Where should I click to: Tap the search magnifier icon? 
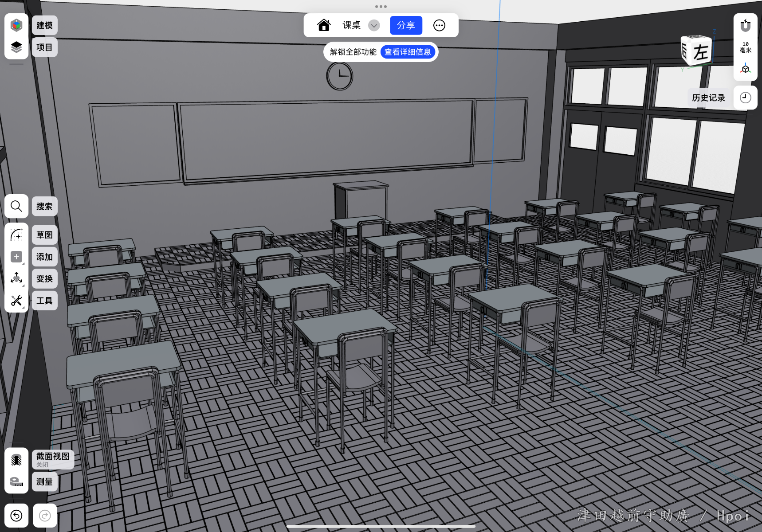(x=16, y=206)
